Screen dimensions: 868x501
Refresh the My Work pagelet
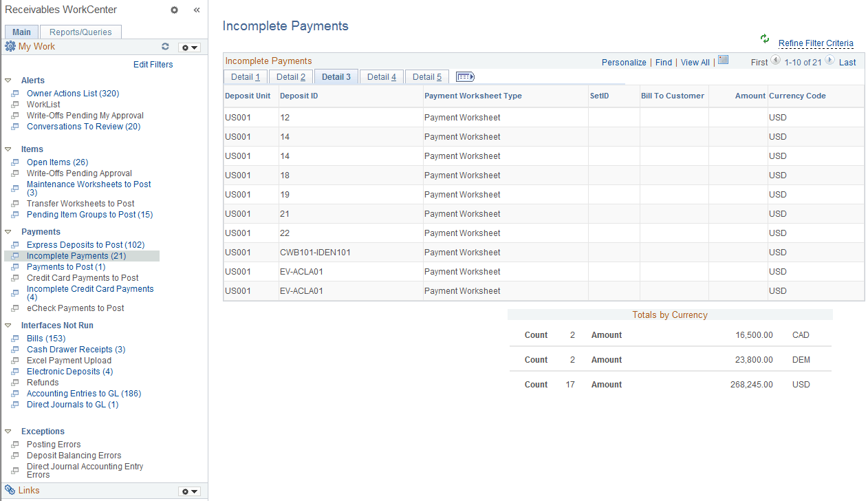(165, 46)
